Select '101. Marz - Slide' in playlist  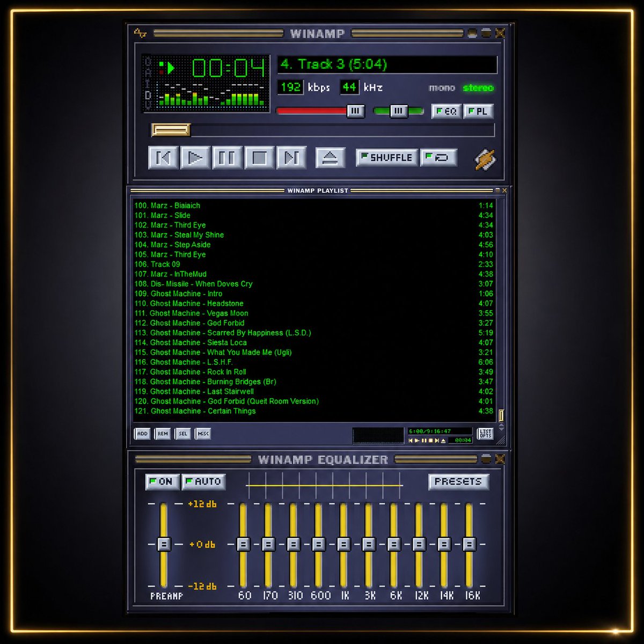[313, 215]
